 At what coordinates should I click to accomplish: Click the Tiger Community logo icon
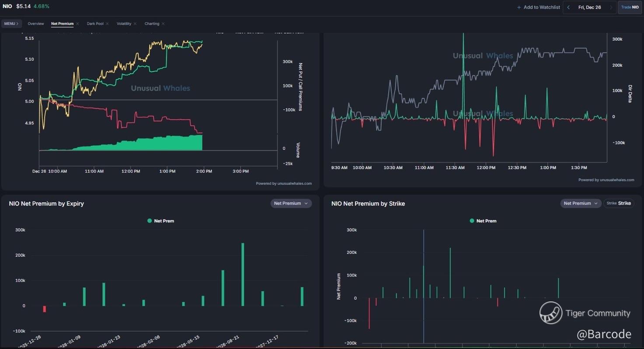point(550,313)
